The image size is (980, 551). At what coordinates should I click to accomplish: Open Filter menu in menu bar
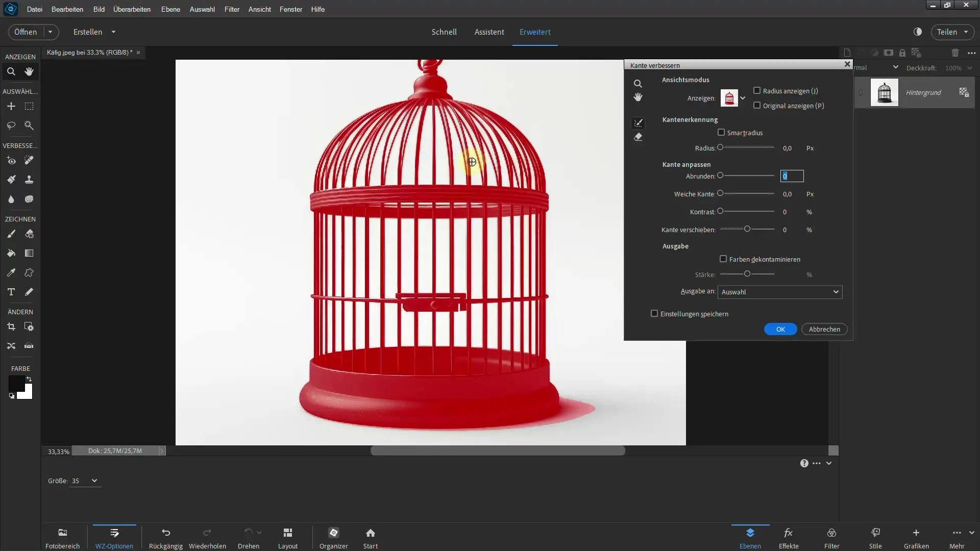click(231, 9)
